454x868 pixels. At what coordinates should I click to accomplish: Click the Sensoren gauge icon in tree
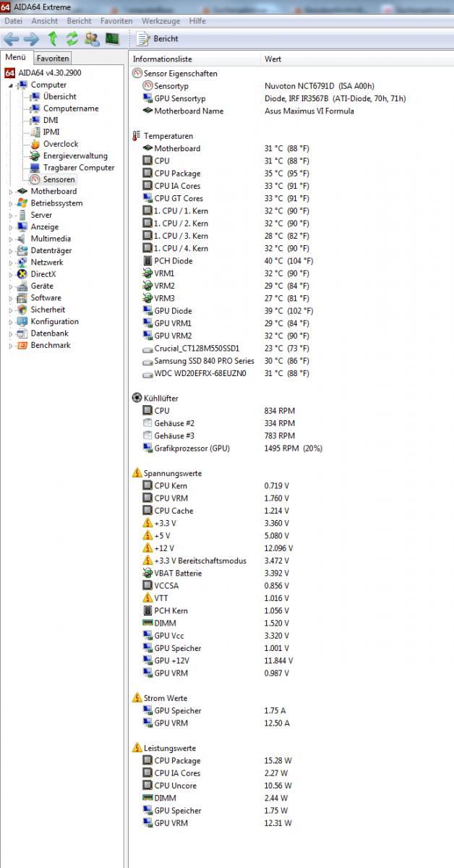point(35,179)
